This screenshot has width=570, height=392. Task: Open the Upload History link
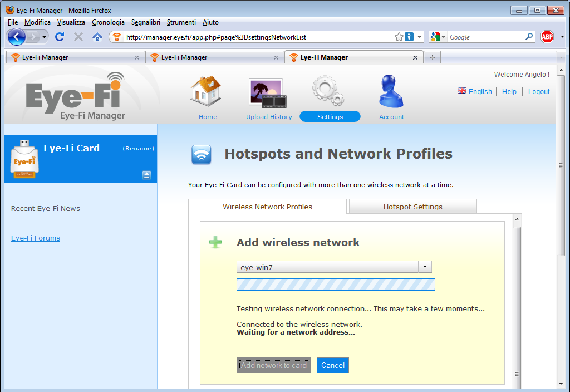[269, 117]
